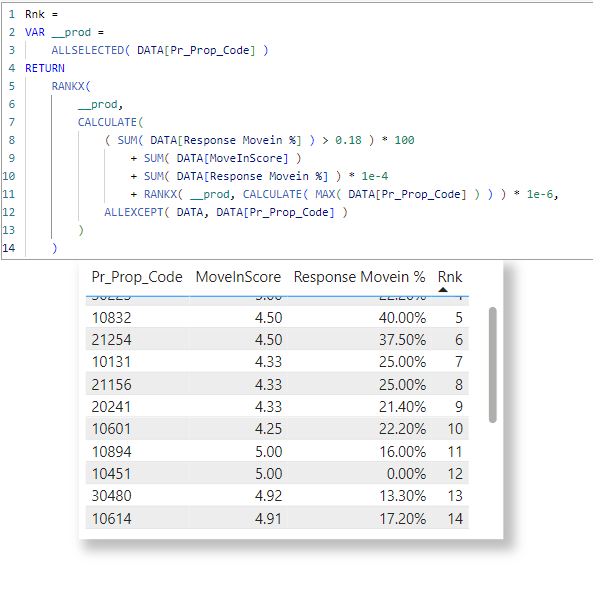The height and width of the screenshot is (595, 593).
Task: Place cursor on 'Rnk =' measure name
Action: (41, 14)
